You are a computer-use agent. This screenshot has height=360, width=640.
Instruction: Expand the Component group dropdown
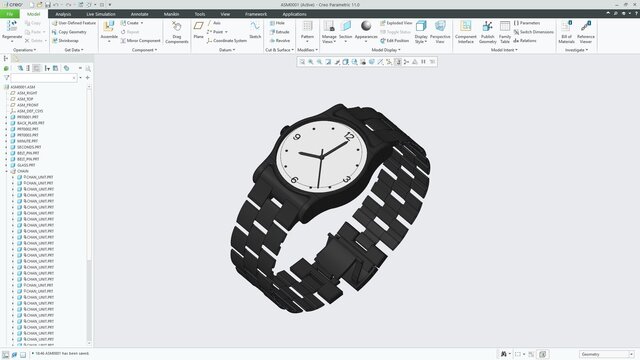[144, 50]
